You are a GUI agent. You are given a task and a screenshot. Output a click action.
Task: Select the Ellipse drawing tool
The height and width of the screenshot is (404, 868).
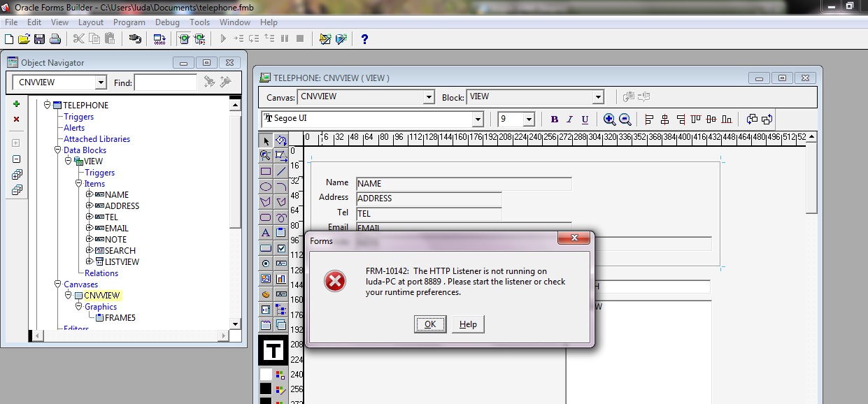point(266,187)
